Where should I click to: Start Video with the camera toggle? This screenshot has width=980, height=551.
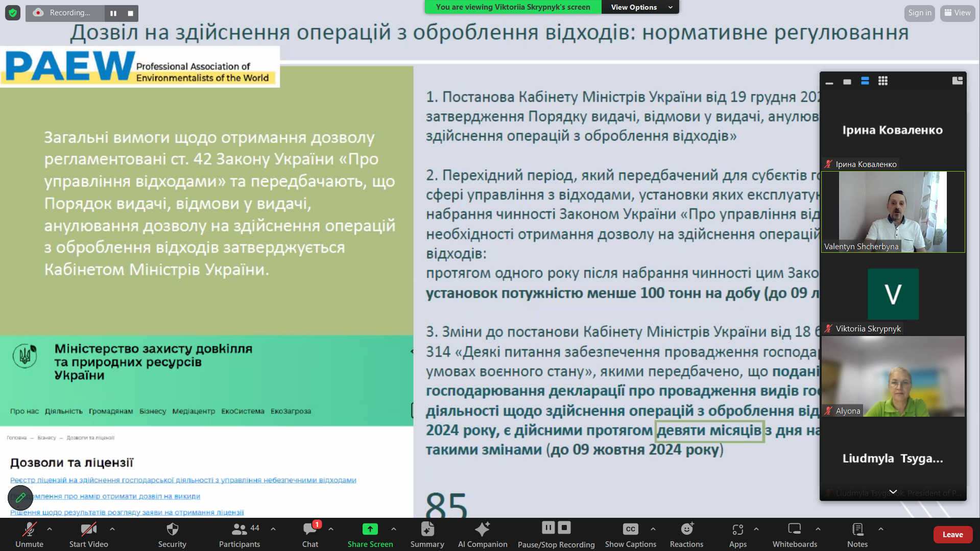(88, 530)
